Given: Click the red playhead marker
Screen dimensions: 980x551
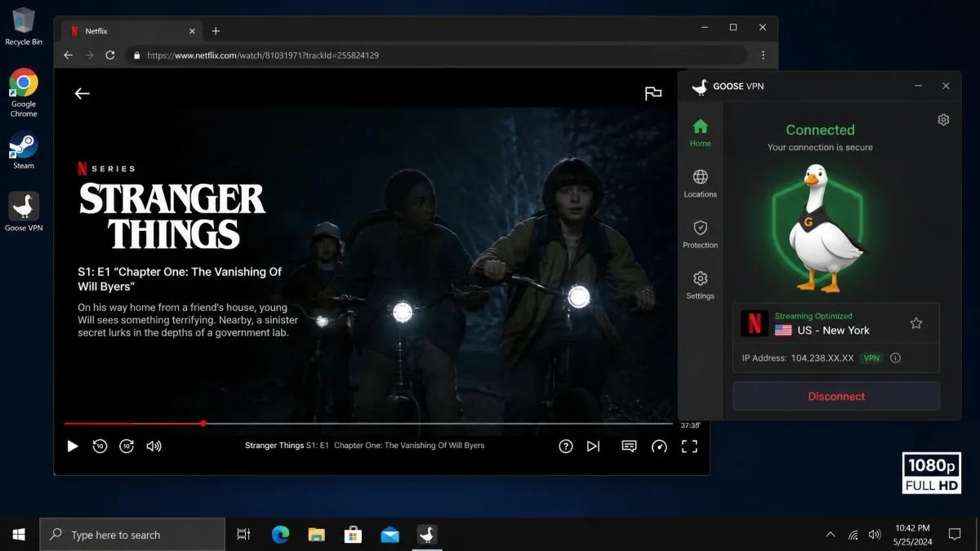Looking at the screenshot, I should tap(203, 424).
